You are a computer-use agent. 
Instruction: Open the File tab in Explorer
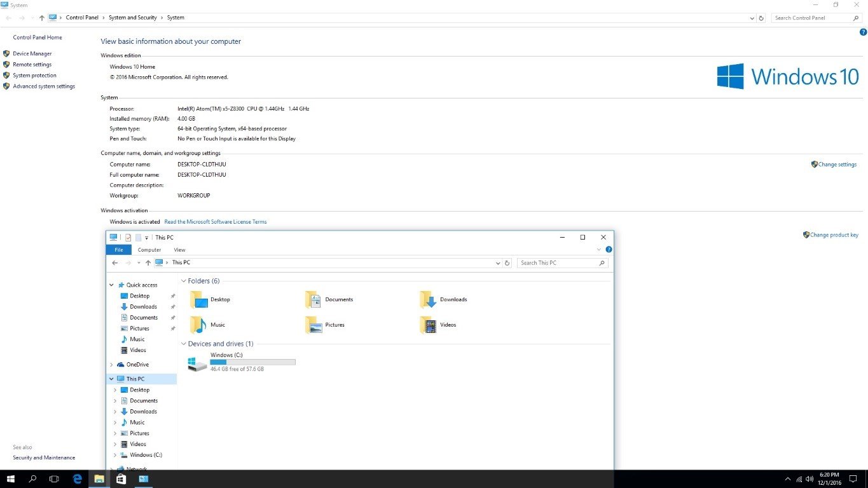119,250
